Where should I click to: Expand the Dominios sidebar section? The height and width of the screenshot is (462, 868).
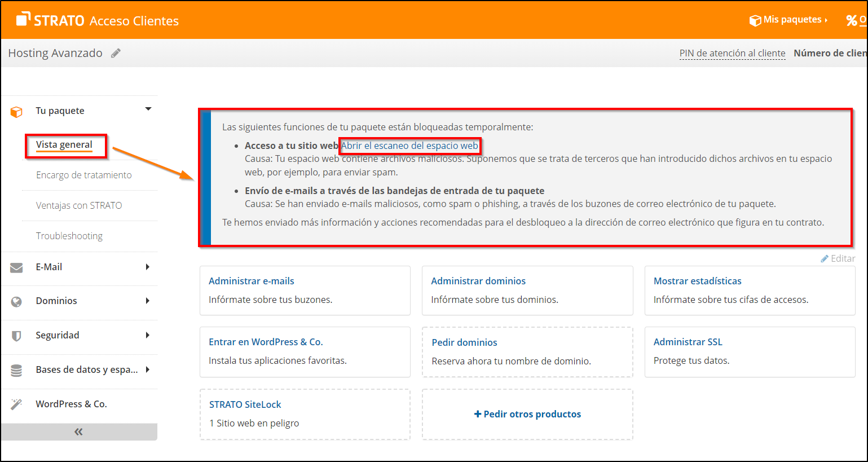coord(148,301)
